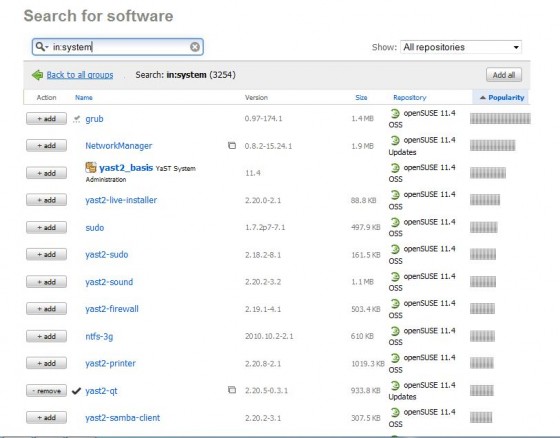
Task: Sort the list by Popularity column
Action: pos(501,98)
